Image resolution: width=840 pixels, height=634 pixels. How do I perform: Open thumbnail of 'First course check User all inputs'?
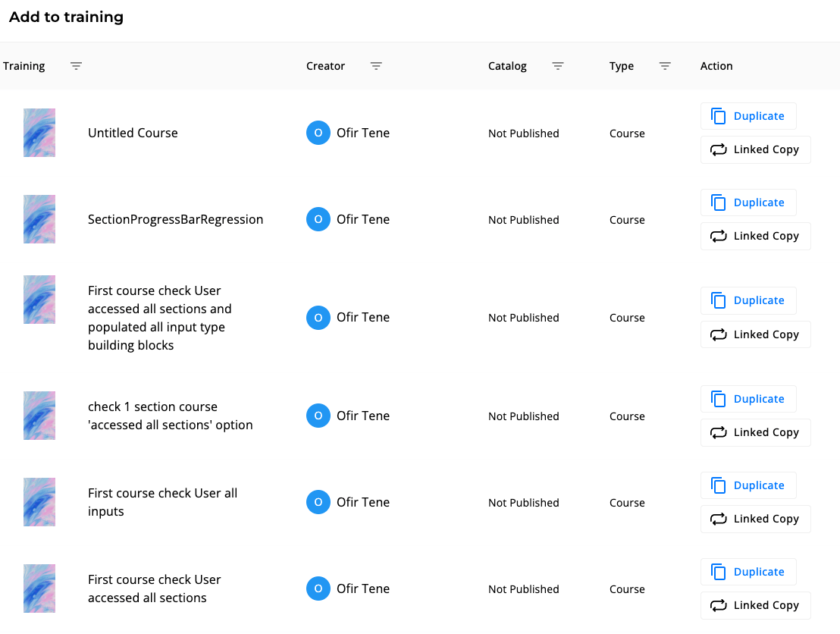pos(39,502)
